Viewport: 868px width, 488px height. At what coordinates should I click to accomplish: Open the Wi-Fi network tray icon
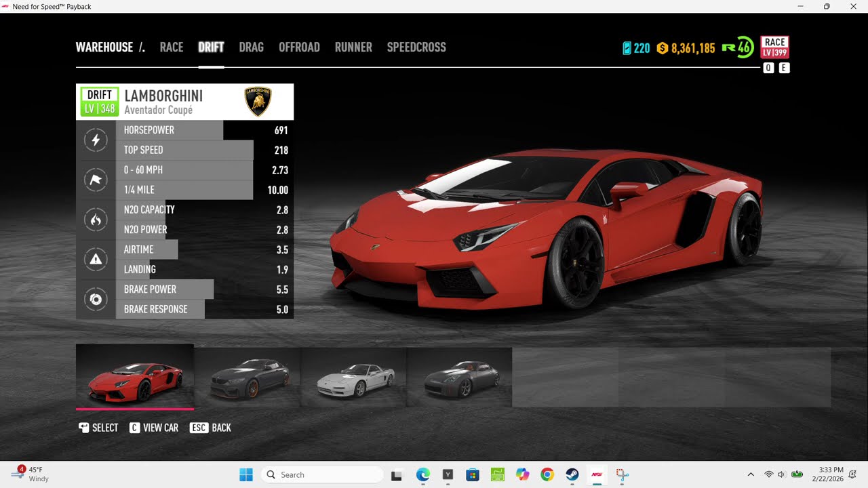pos(768,474)
